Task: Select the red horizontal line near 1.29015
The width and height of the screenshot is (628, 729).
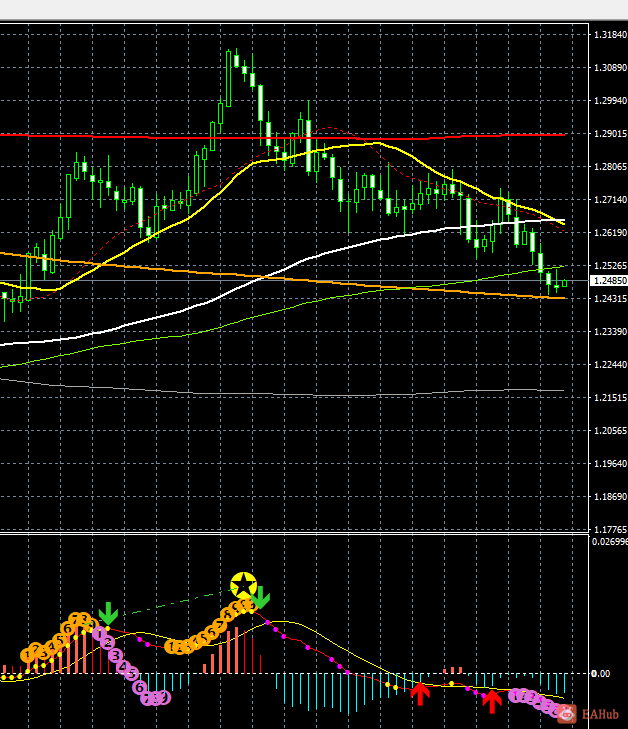Action: click(283, 137)
